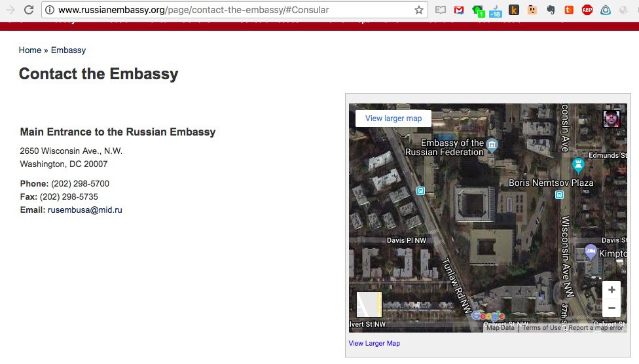
Task: Open the pixel face extension icon
Action: pyautogui.click(x=532, y=10)
